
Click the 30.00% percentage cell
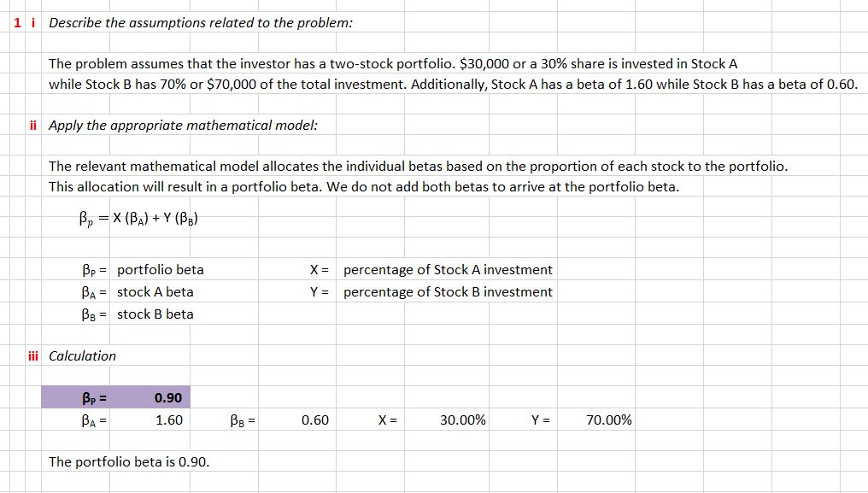coord(463,420)
